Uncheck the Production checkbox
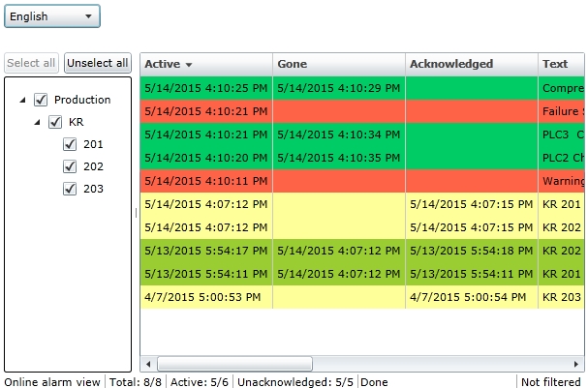Screen dimensions: 588x388 point(41,100)
